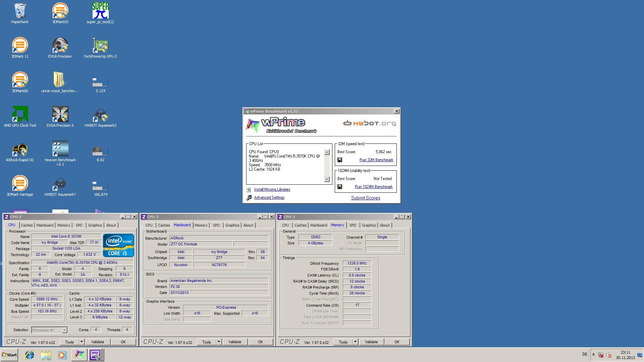Open Windows Media Player taskbar icon

pyautogui.click(x=62, y=355)
